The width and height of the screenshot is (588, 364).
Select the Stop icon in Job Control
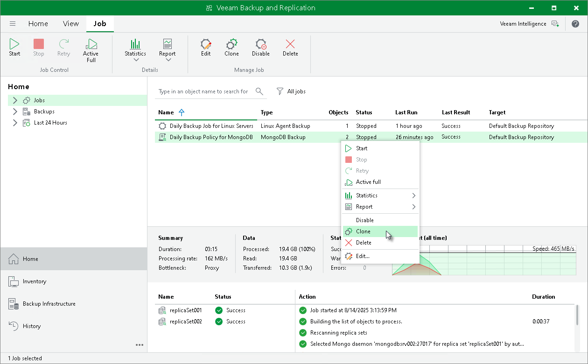[x=38, y=47]
